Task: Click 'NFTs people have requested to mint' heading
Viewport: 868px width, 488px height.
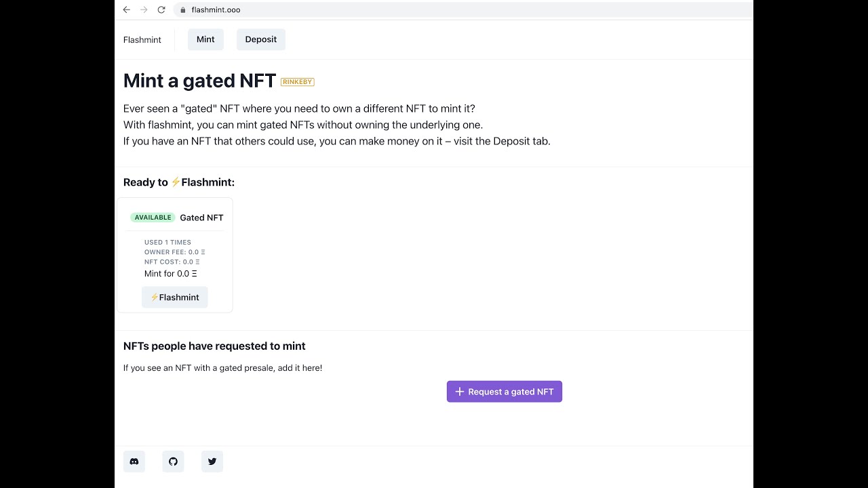Action: (214, 346)
